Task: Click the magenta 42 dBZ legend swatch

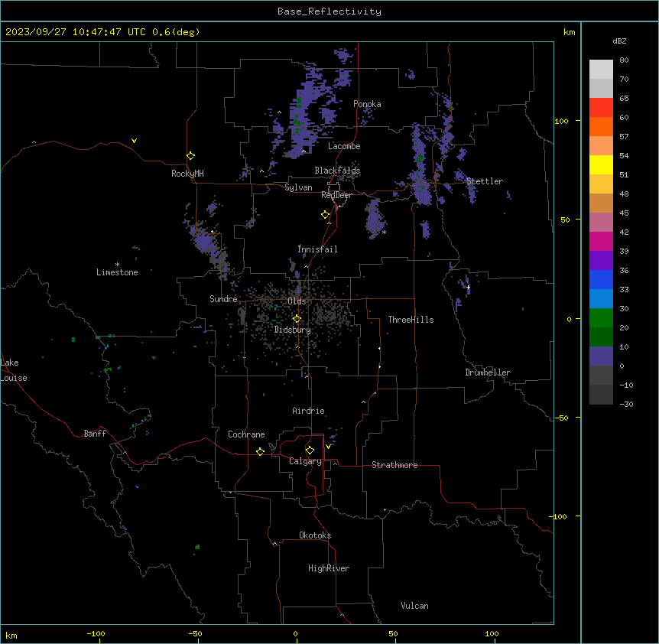Action: [601, 241]
